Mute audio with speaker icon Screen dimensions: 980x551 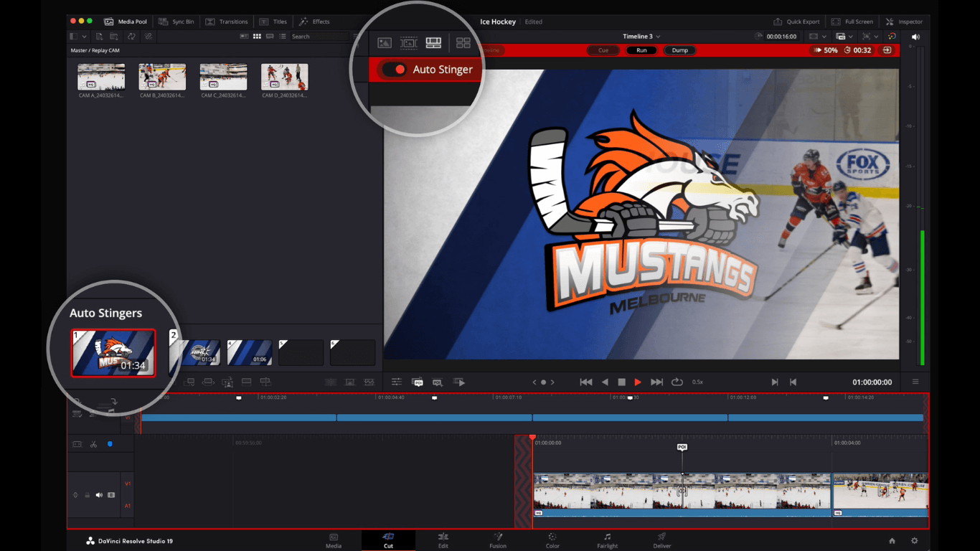tap(915, 36)
